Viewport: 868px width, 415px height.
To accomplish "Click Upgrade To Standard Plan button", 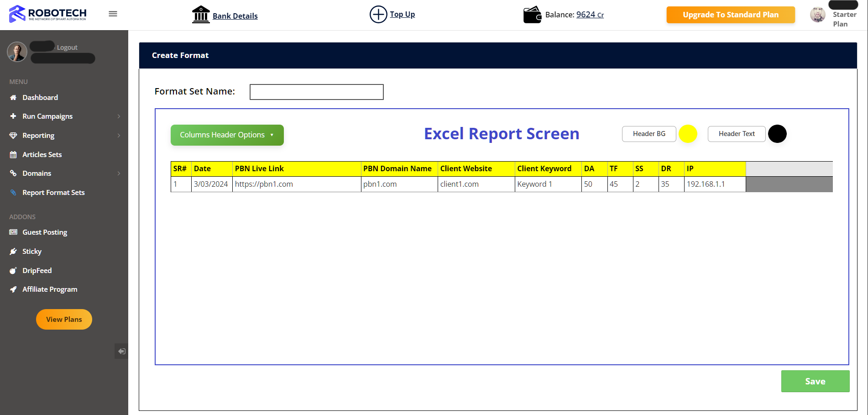I will click(x=730, y=15).
